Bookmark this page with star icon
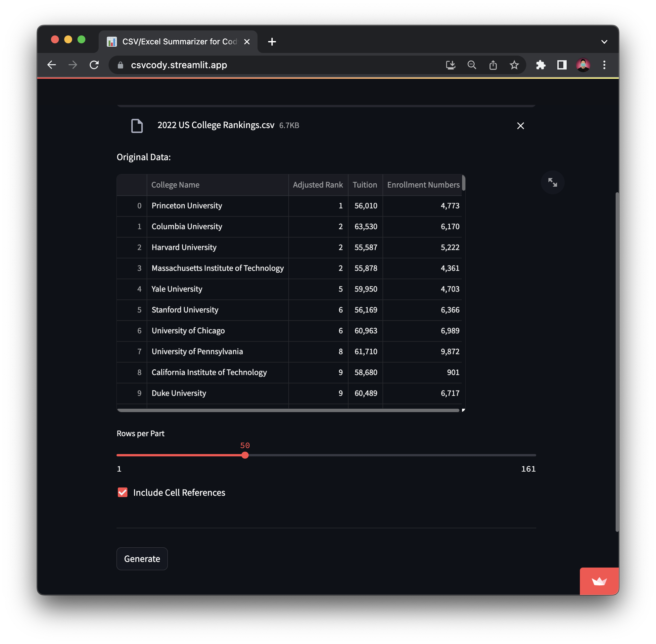Screen dimensions: 656x644 (x=514, y=65)
